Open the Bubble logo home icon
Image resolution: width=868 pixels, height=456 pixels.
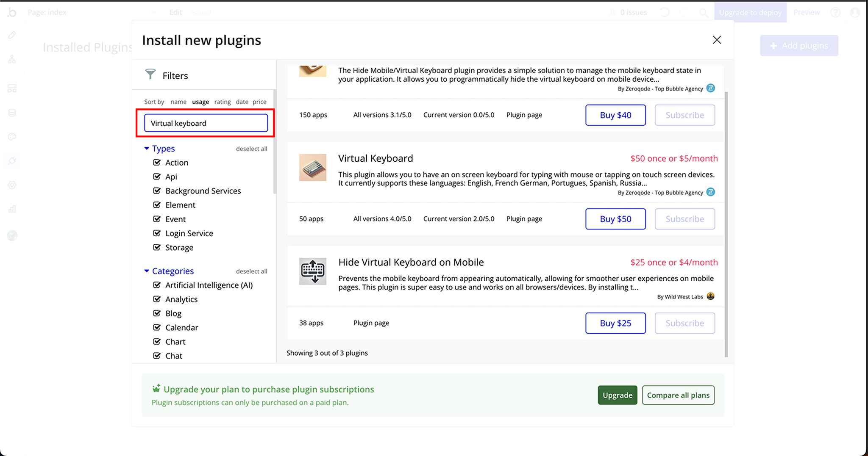12,12
